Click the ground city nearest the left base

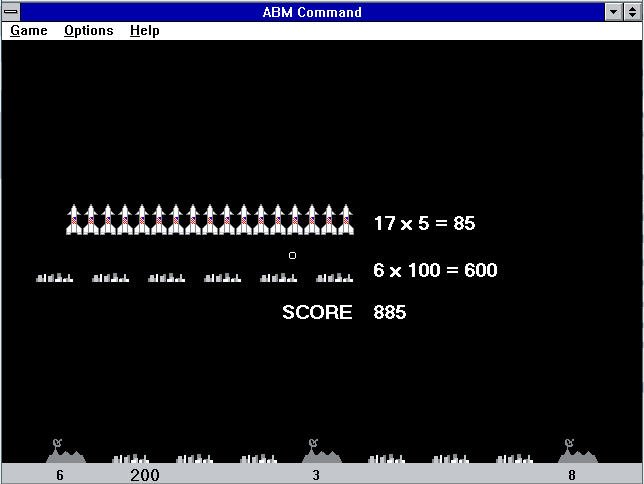point(130,459)
